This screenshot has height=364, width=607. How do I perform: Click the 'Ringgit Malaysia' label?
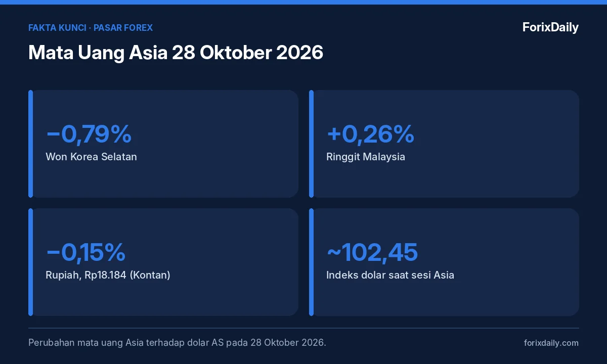click(366, 157)
